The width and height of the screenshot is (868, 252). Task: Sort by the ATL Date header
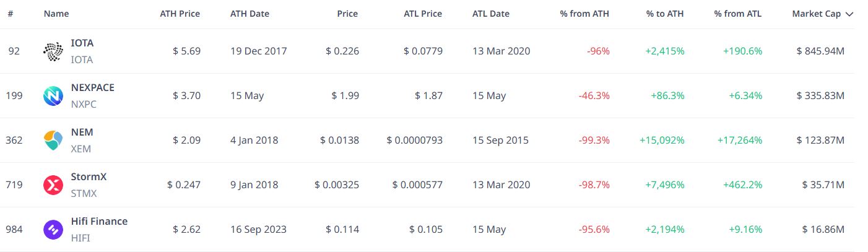491,14
